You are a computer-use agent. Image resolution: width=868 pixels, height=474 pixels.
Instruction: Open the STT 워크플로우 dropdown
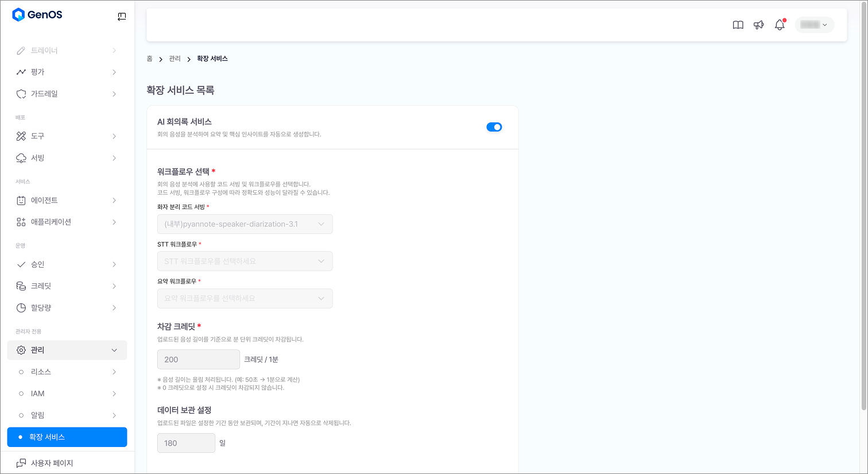point(245,261)
